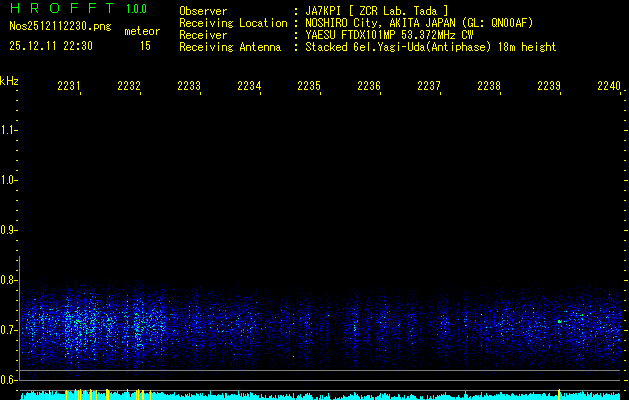This screenshot has height=400, width=629.
Task: Click the HROFFT title text
Action: (x=60, y=10)
